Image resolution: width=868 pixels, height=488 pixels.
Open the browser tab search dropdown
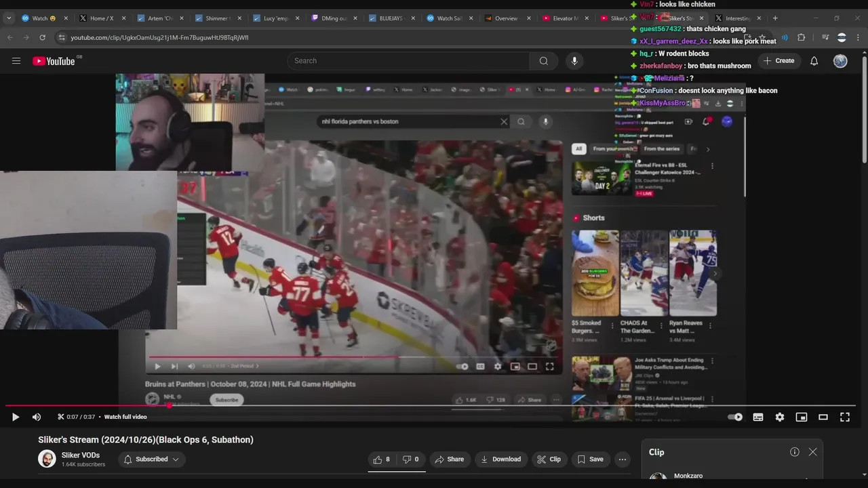[x=9, y=18]
